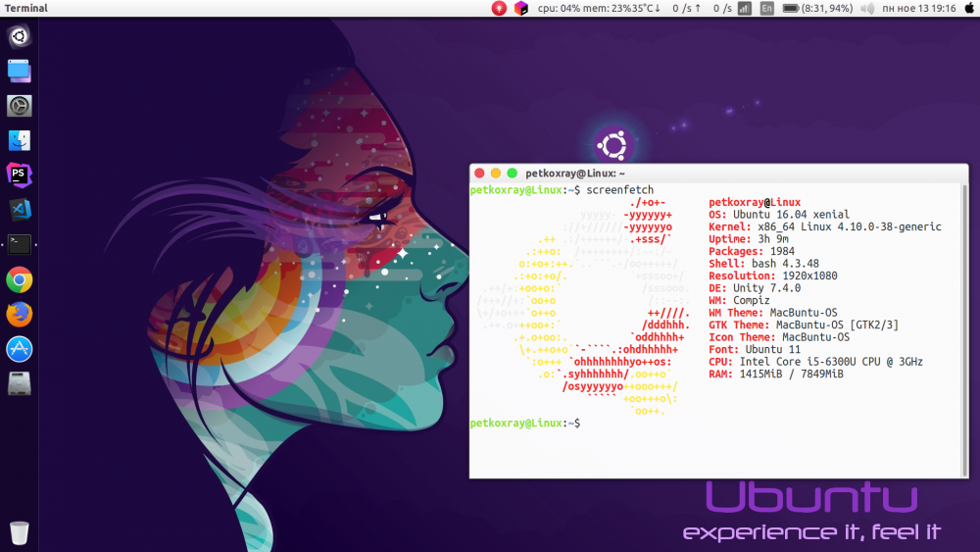Click the empty prompt at the terminal bottom
This screenshot has width=980, height=552.
(x=525, y=424)
